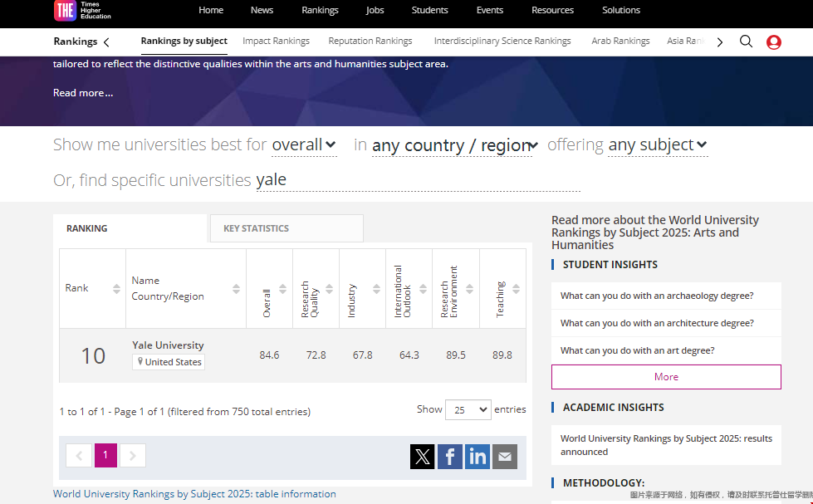Click the Teaching score 89.8 cell
The width and height of the screenshot is (813, 504).
[502, 355]
